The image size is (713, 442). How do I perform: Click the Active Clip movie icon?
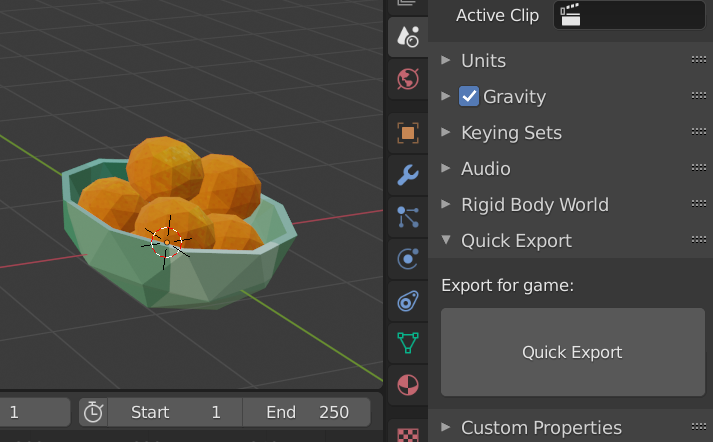coord(570,15)
